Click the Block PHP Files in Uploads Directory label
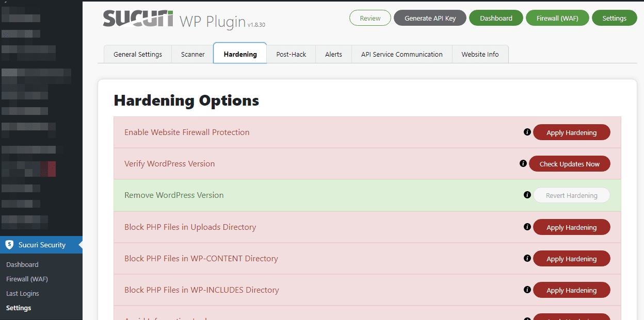 coord(190,227)
